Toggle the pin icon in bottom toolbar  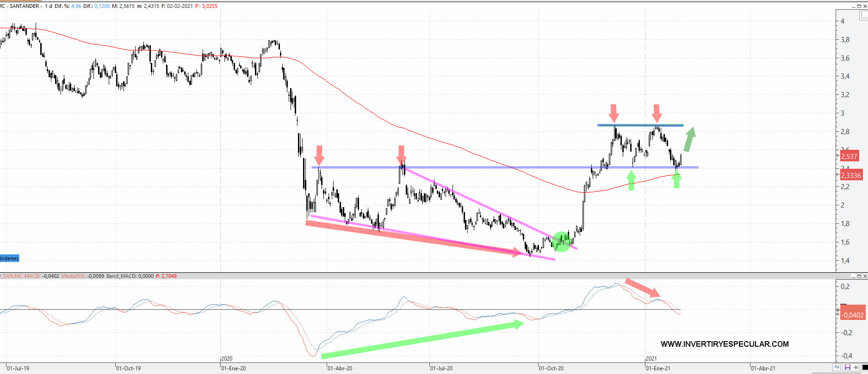click(855, 368)
